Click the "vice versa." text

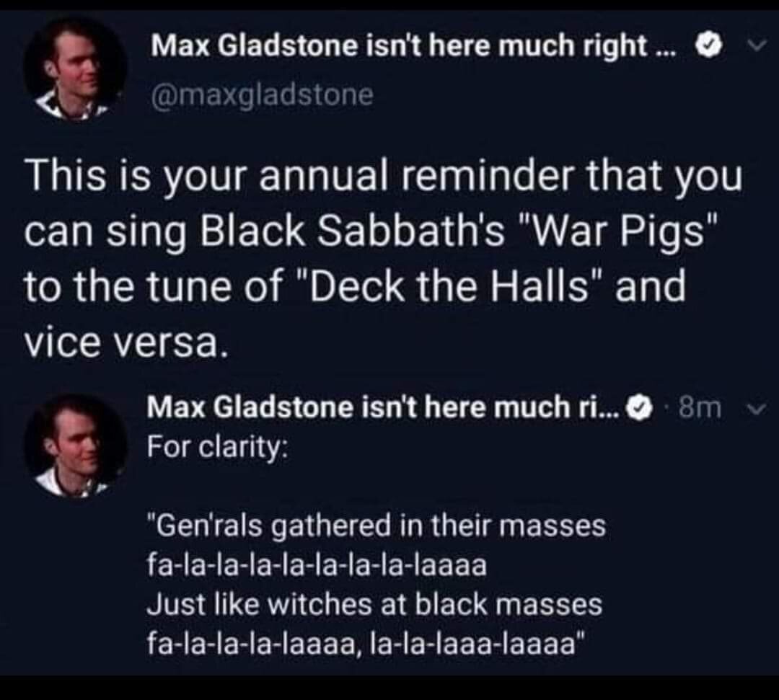(127, 341)
